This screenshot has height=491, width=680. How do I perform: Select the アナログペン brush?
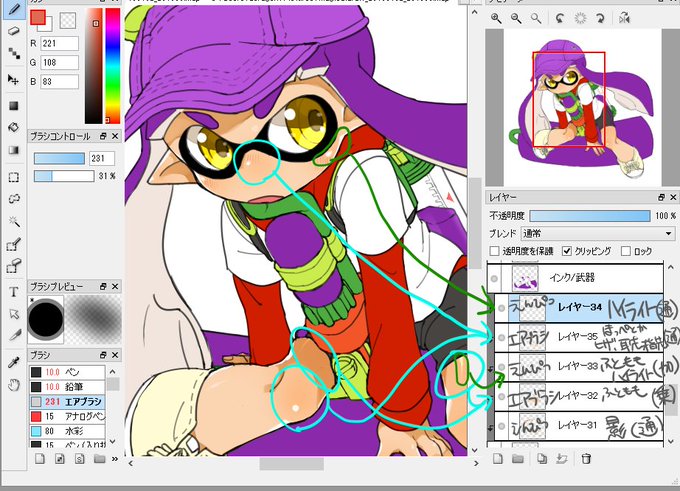[67, 416]
